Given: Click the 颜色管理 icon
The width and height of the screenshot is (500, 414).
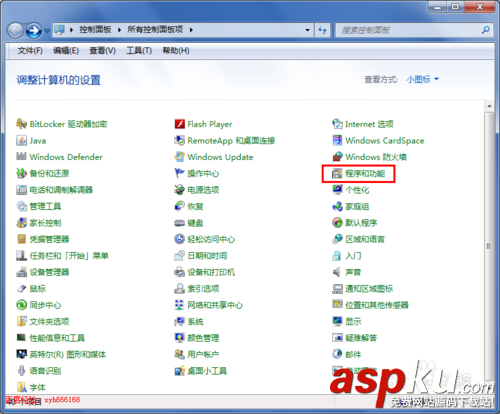Looking at the screenshot, I should tap(179, 338).
